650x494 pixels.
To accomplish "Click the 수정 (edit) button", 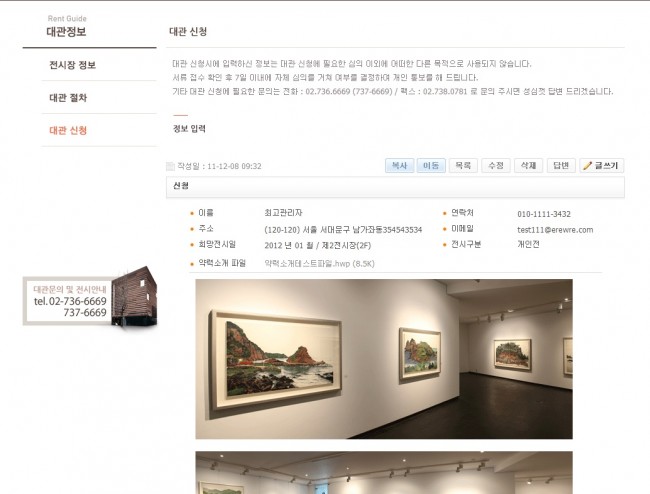I will pyautogui.click(x=496, y=166).
